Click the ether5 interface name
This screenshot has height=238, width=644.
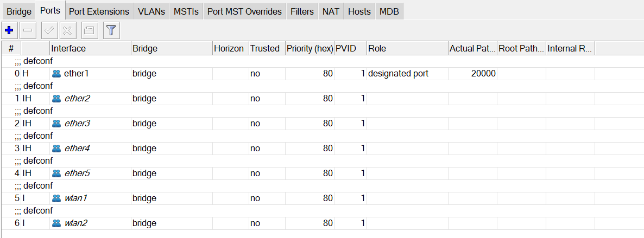[77, 173]
